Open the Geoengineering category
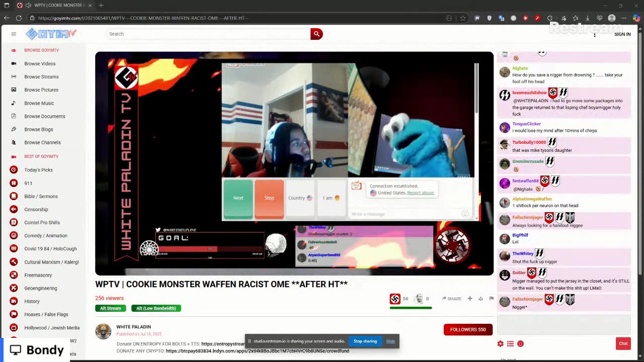The image size is (644, 362). pos(41,288)
